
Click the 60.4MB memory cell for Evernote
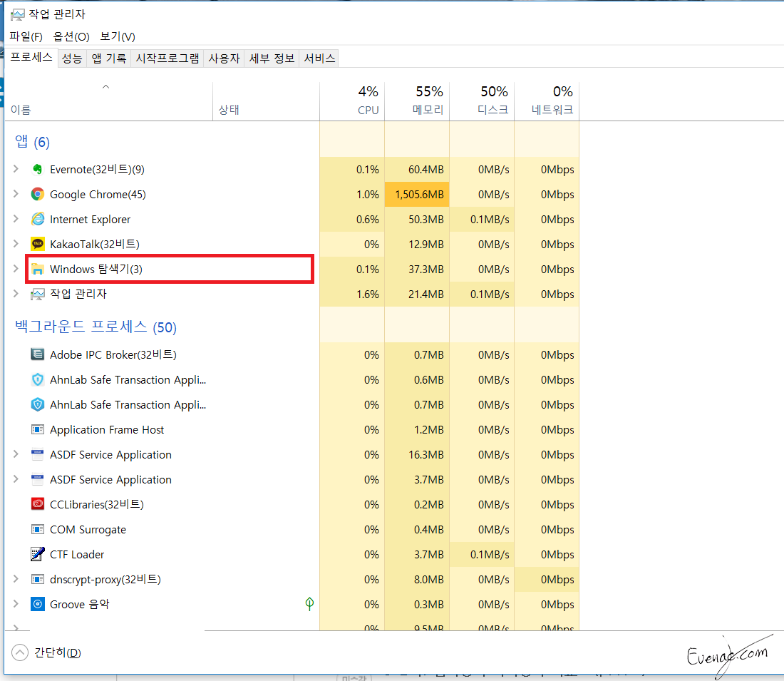tap(417, 169)
